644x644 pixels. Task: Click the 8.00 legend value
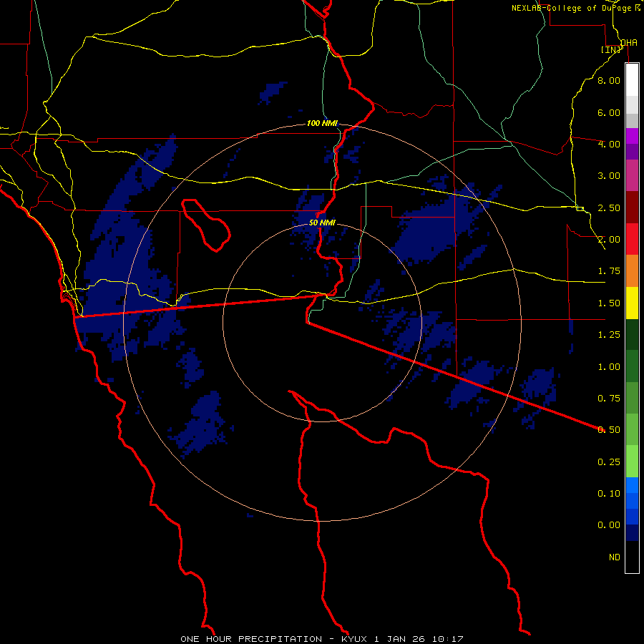609,80
